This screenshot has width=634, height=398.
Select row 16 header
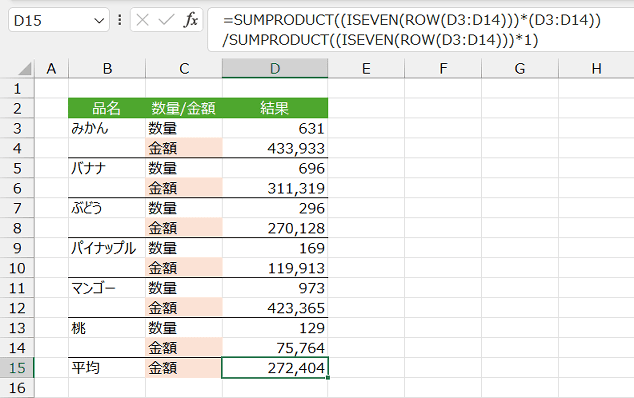tap(17, 387)
